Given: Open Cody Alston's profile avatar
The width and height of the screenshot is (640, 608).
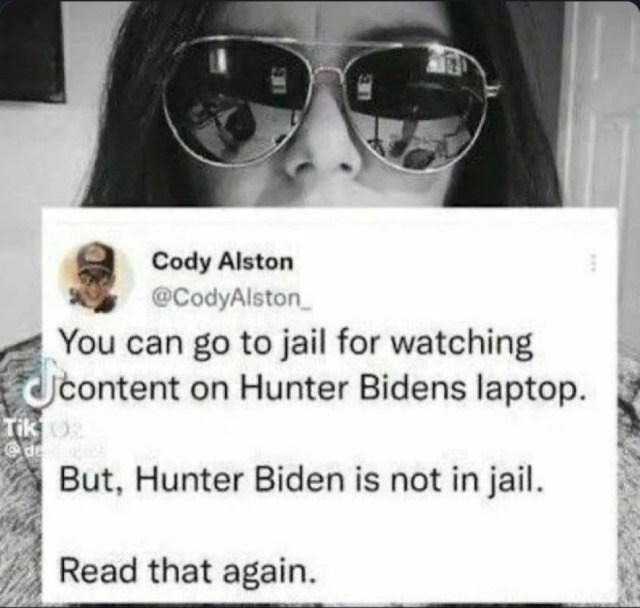Looking at the screenshot, I should (x=96, y=279).
